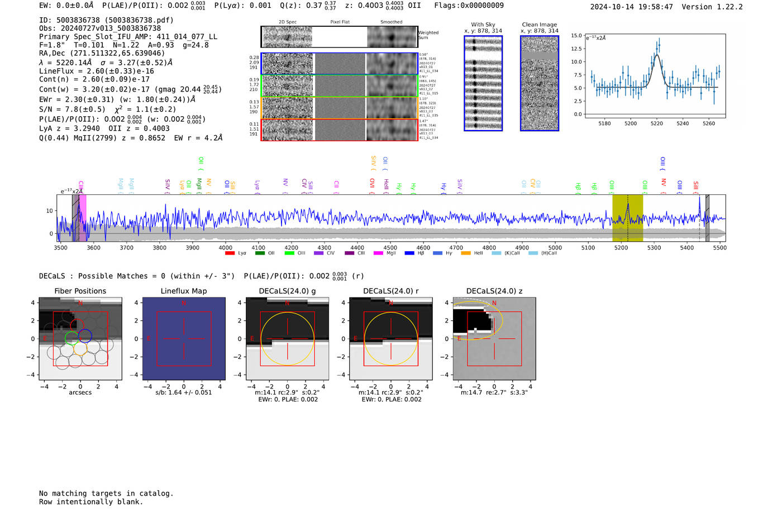Select the blue-outlined 2D spectrum fiber row
Image resolution: width=782 pixels, height=532 pixels.
click(x=339, y=64)
